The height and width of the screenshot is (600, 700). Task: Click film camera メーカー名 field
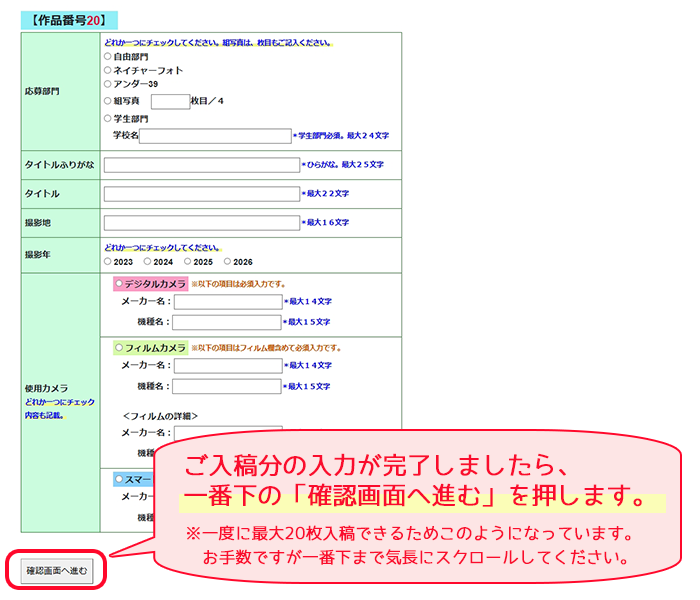228,366
